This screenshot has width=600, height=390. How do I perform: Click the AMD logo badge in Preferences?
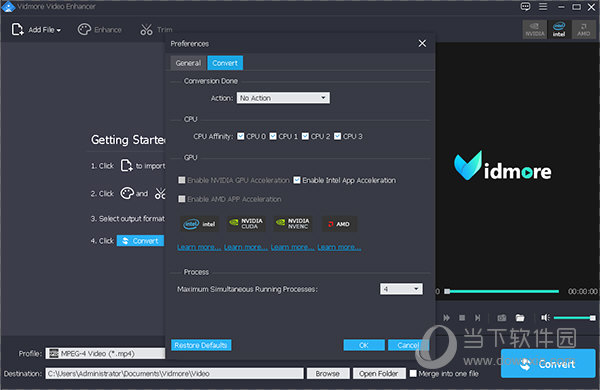click(339, 224)
